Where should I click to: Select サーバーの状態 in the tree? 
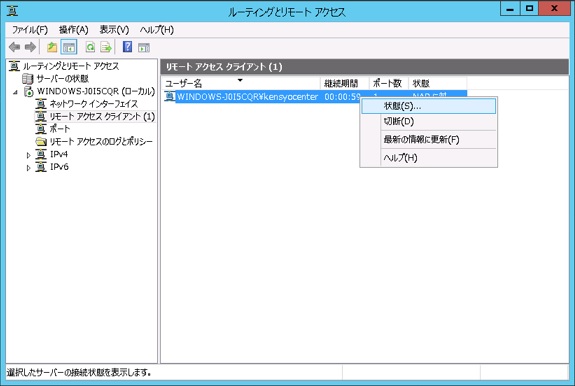tap(62, 78)
